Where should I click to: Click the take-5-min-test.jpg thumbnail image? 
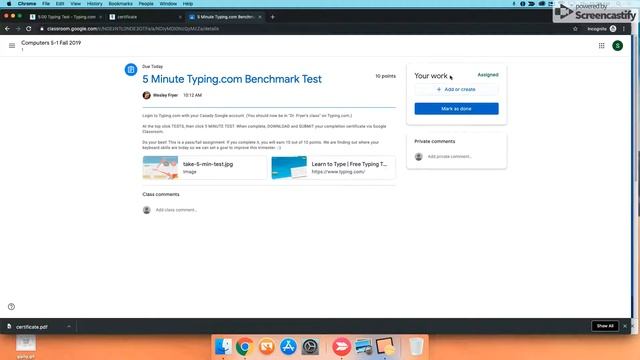(160, 167)
